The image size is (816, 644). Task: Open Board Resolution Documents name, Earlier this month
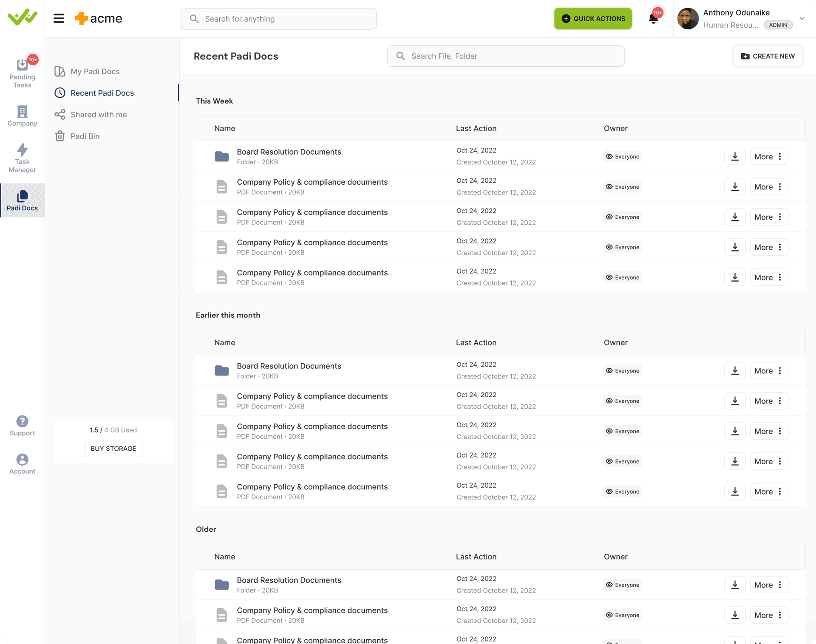coord(289,366)
